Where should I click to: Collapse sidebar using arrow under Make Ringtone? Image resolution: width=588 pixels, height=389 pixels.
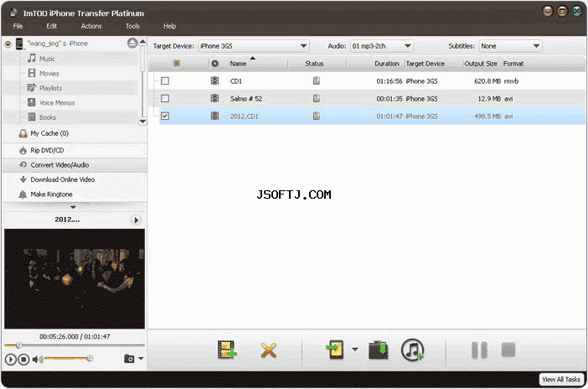click(73, 207)
